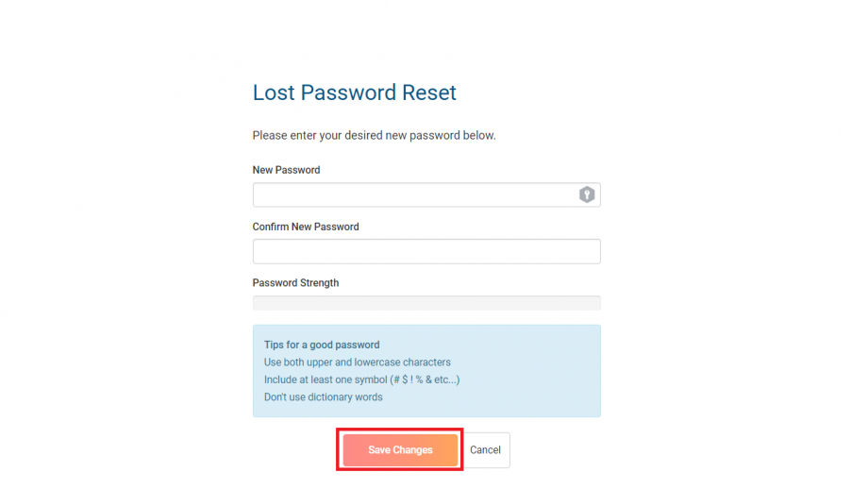This screenshot has height=489, width=868.
Task: Click the 'Tips for a good password' heading
Action: coord(322,345)
